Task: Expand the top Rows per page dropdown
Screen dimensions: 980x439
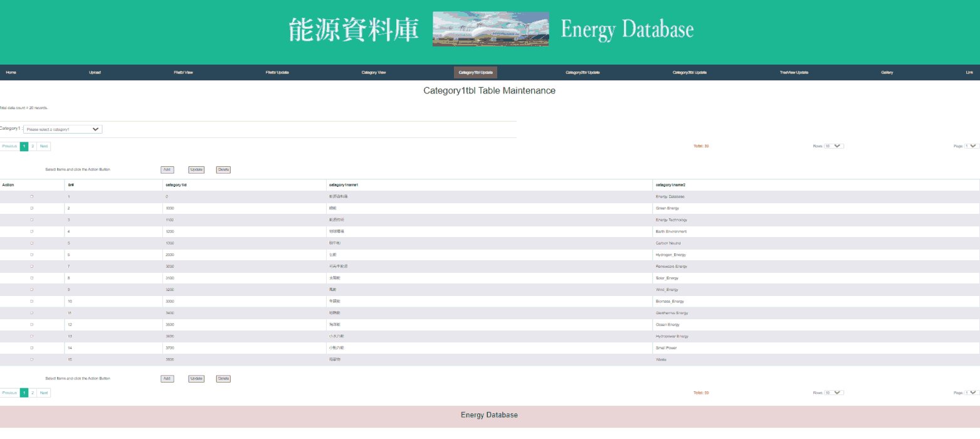Action: (834, 146)
